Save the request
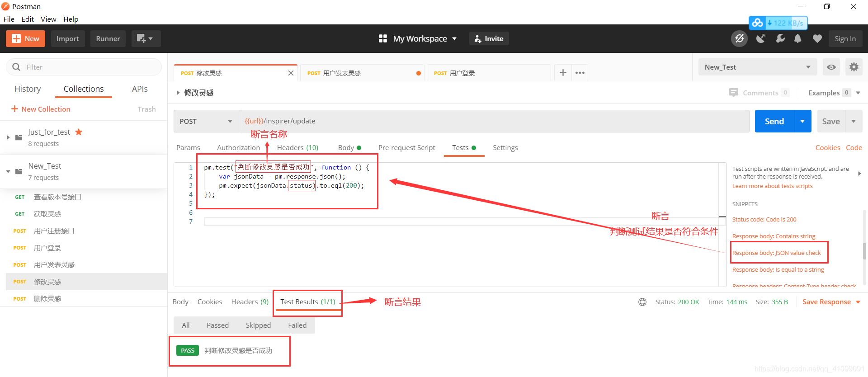The image size is (868, 377). pyautogui.click(x=831, y=121)
